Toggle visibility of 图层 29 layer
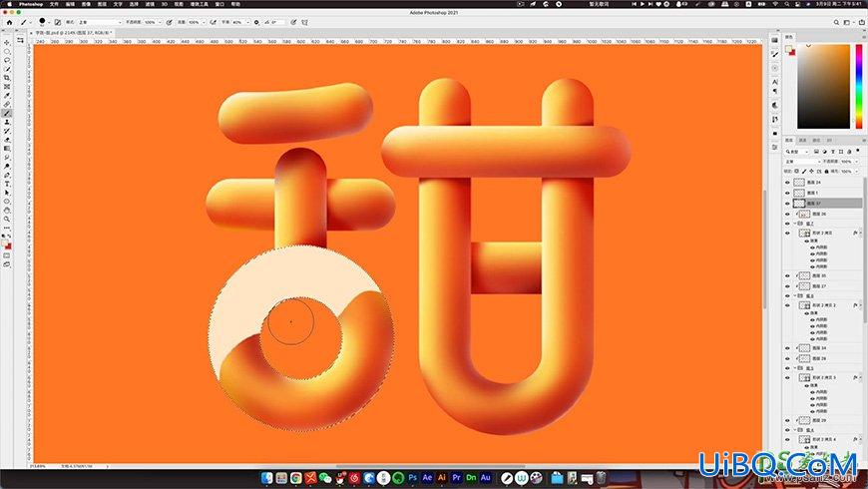Viewport: 868px width, 489px height. point(788,420)
